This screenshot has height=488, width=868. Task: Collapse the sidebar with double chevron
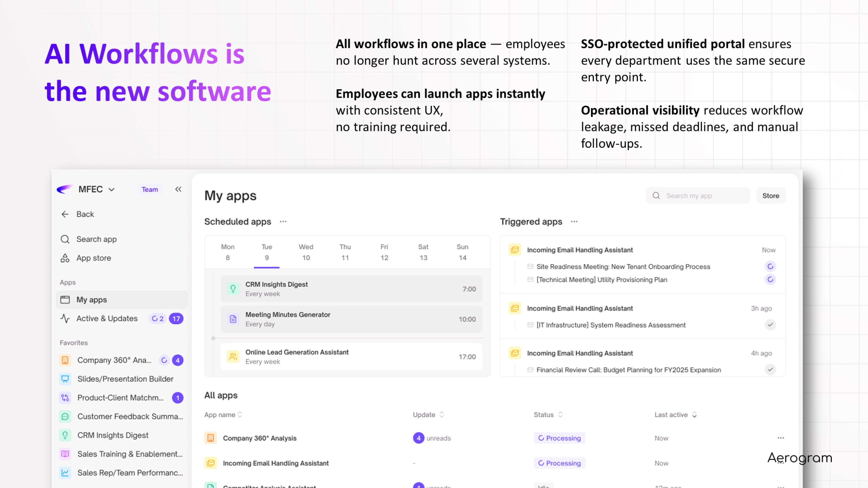(178, 189)
